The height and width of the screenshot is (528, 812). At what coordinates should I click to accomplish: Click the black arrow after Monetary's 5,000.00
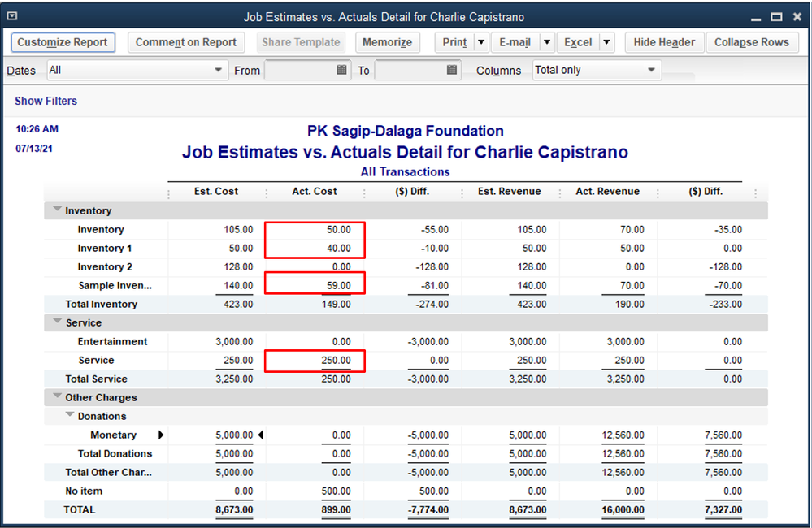260,435
